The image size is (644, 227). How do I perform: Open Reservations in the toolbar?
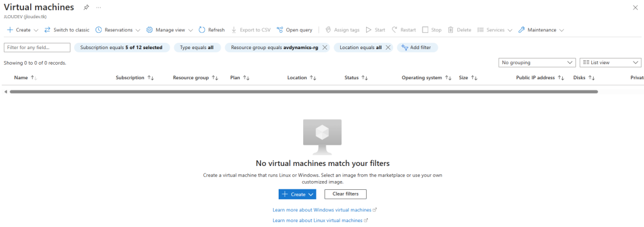(114, 30)
